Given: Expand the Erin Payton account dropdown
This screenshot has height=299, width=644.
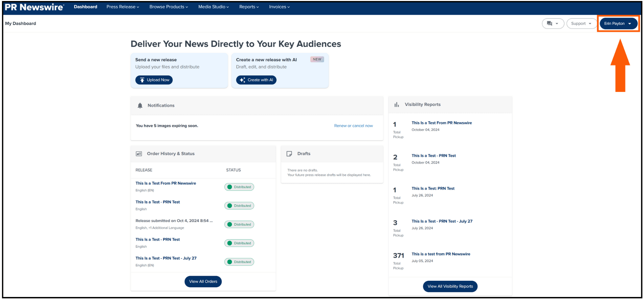Looking at the screenshot, I should tap(618, 24).
